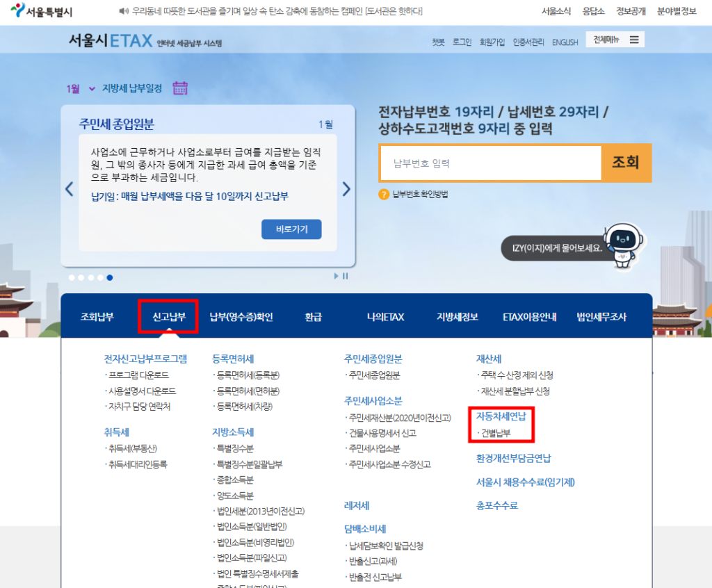Viewport: 712px width, 588px height.
Task: Open the hamburger 전체메뉴 icon
Action: click(x=634, y=40)
